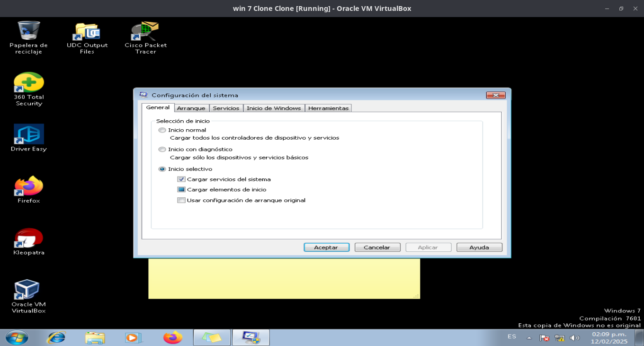The width and height of the screenshot is (644, 346).
Task: Expand hidden system tray icons arrow
Action: pyautogui.click(x=529, y=338)
